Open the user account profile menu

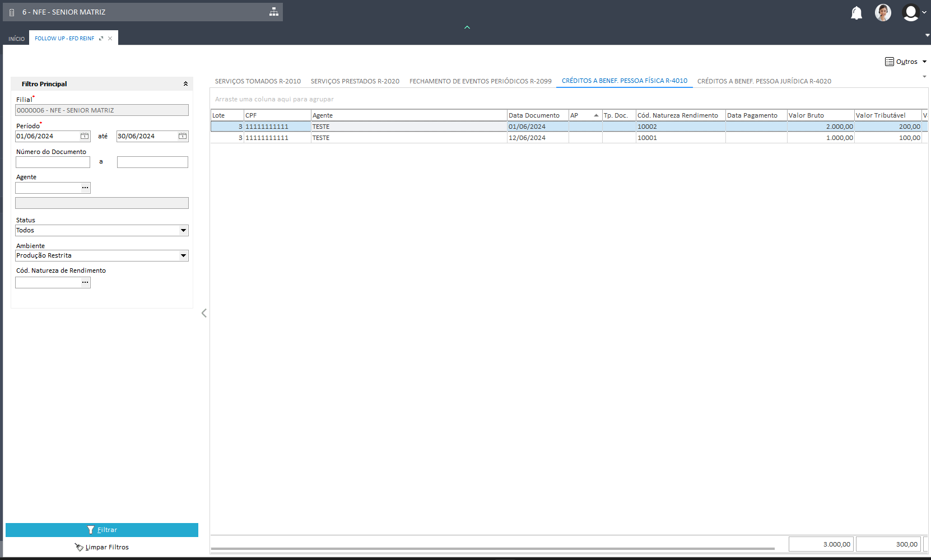point(914,12)
